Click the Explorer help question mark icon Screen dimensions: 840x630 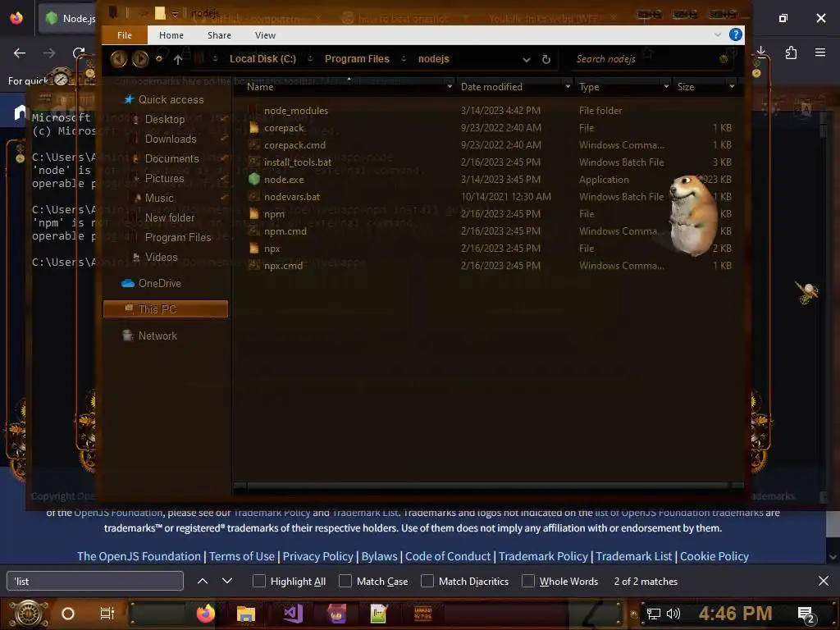(x=736, y=34)
